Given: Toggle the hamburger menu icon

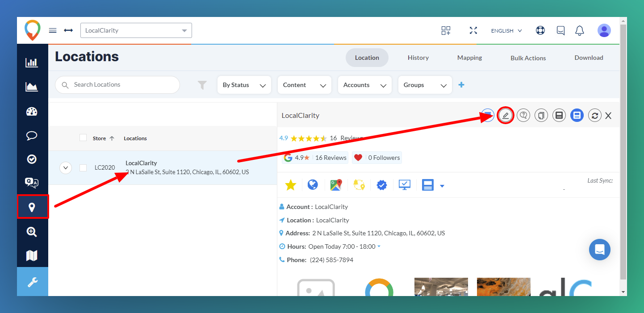Looking at the screenshot, I should point(53,30).
